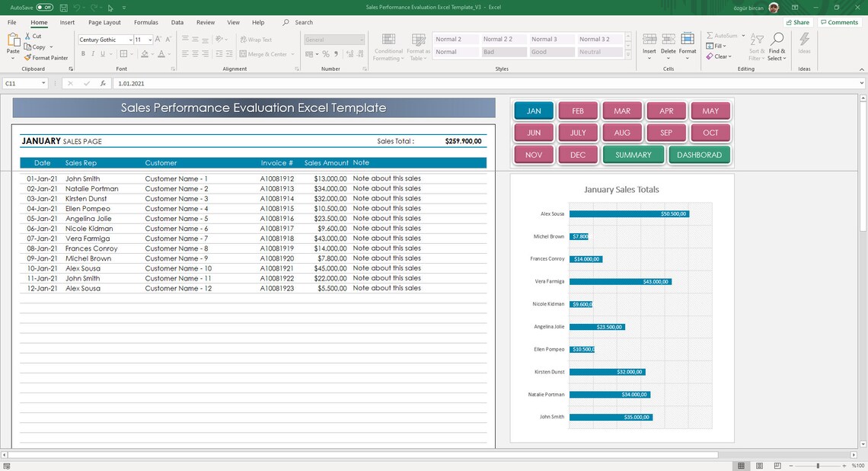The image size is (868, 471).
Task: Open the Font name dropdown
Action: point(131,40)
